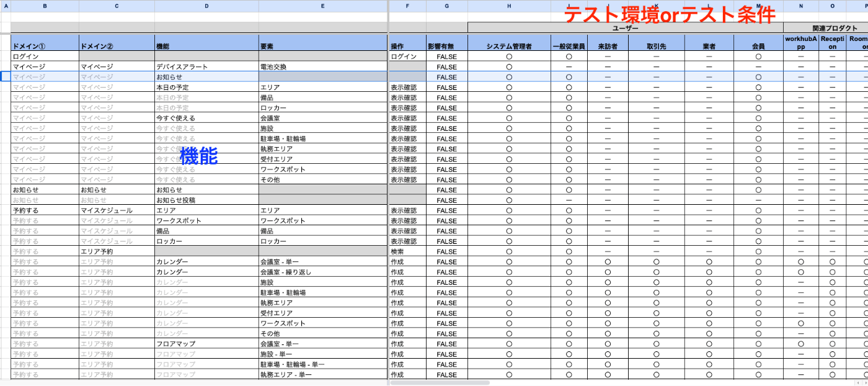The width and height of the screenshot is (868, 386).
Task: Select システム管理者 circle in the 電池交換 row
Action: [x=509, y=66]
